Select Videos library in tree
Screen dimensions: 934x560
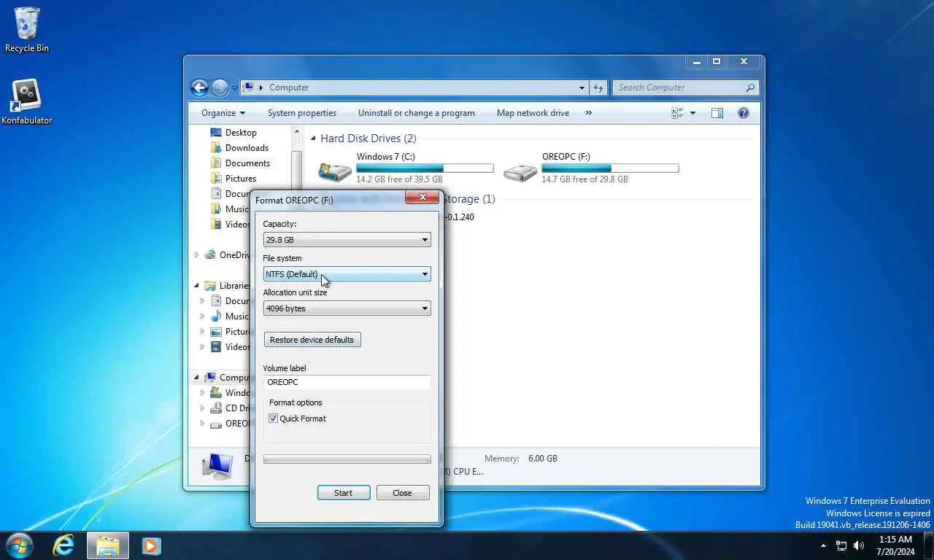(231, 347)
